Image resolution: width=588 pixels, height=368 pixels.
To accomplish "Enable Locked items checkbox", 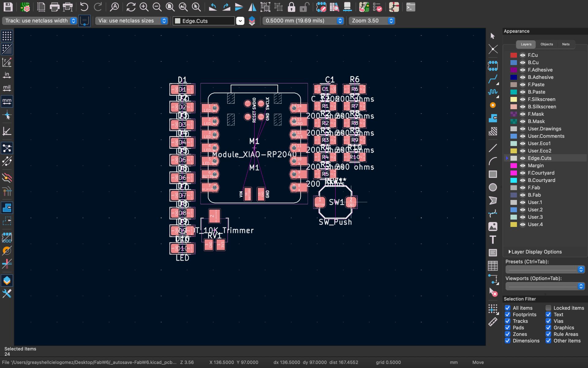I will click(548, 308).
